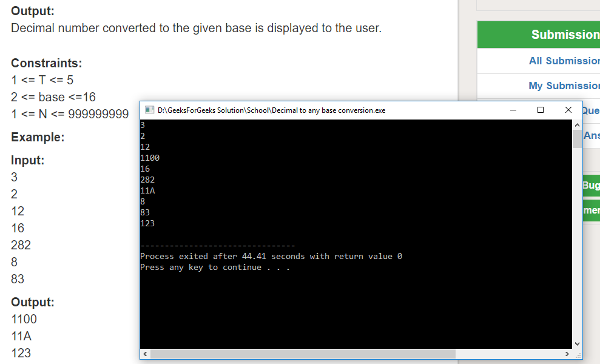Screen dimensions: 600x364
Task: Open the All Submissions link
Action: pyautogui.click(x=564, y=61)
